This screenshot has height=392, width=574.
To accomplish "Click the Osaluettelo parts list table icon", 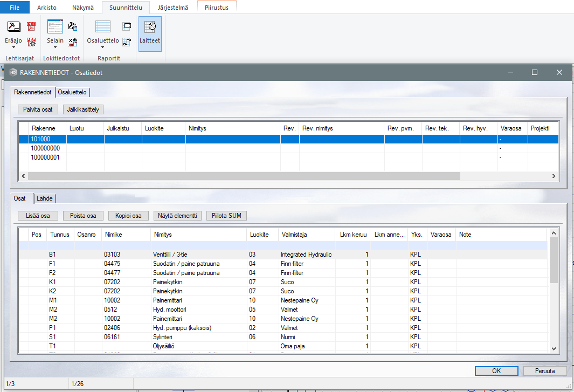I will pyautogui.click(x=102, y=26).
